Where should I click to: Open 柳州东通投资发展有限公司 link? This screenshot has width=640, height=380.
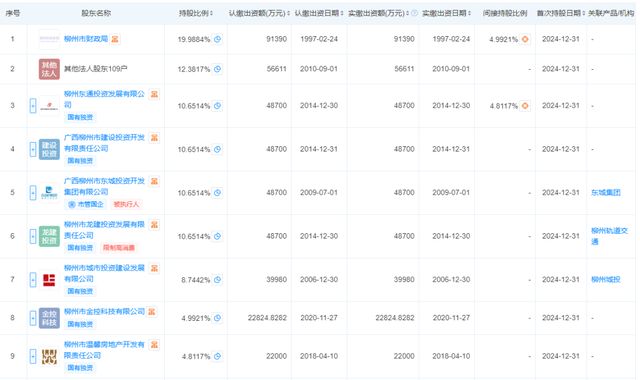[104, 100]
